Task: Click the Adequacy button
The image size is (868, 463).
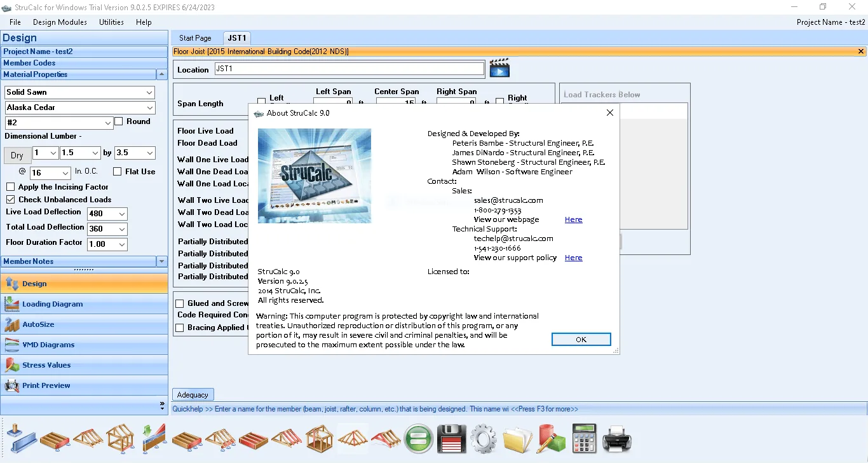Action: pos(193,395)
